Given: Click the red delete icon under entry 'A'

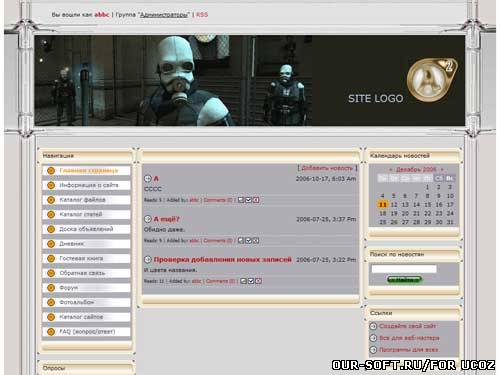Looking at the screenshot, I should 256,200.
